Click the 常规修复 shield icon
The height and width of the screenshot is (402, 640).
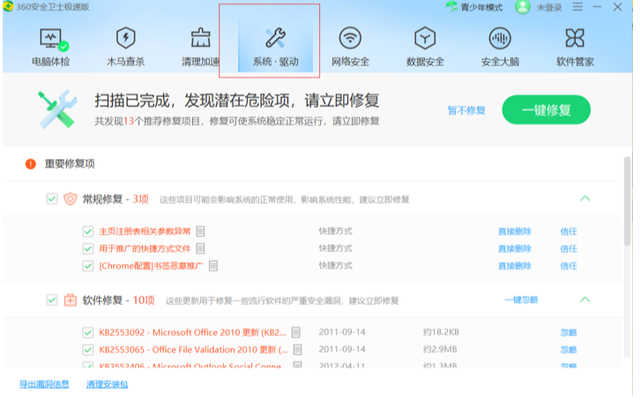[x=70, y=199]
